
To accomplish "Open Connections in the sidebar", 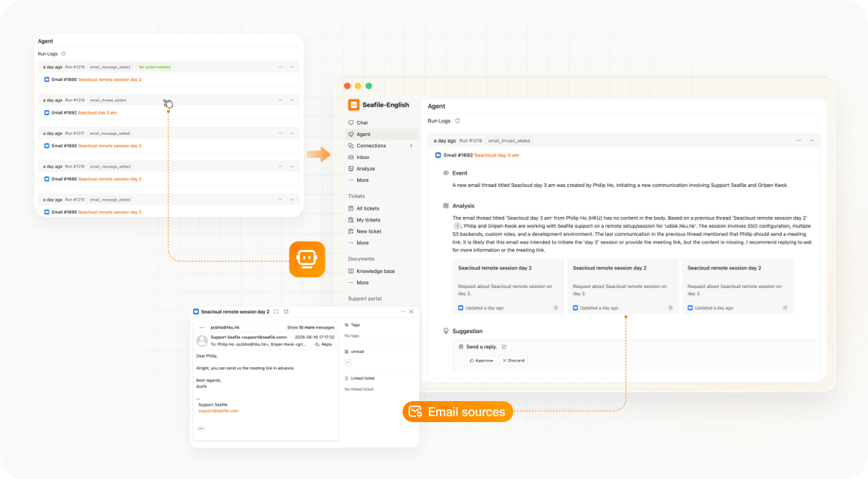I will coord(371,146).
